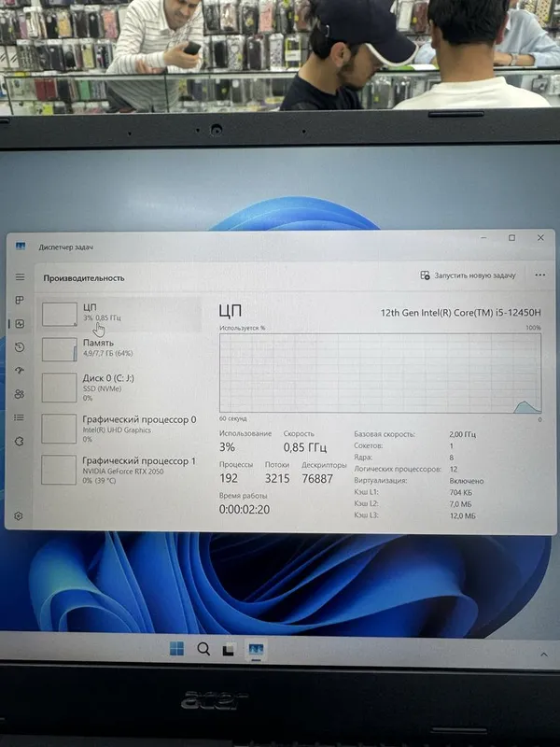Open the Users icon in sidebar
Image resolution: width=560 pixels, height=747 pixels.
(20, 394)
